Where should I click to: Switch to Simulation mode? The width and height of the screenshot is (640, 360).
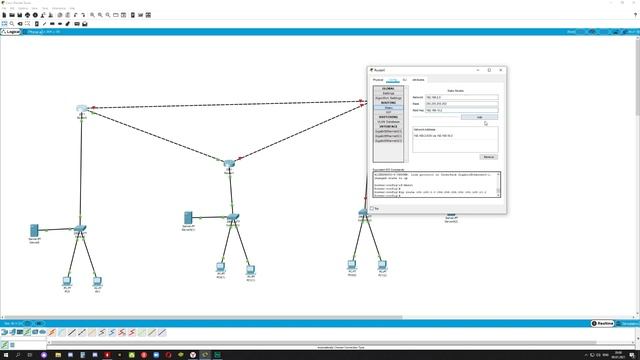click(x=628, y=323)
